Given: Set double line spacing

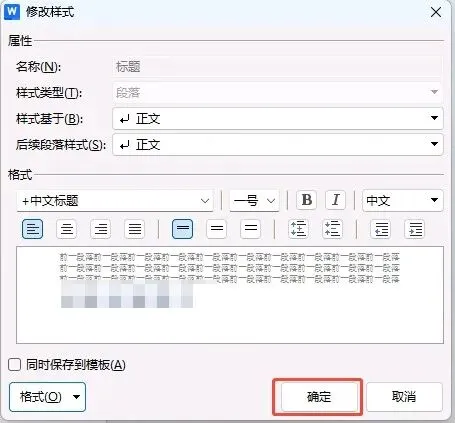Looking at the screenshot, I should pyautogui.click(x=251, y=229).
